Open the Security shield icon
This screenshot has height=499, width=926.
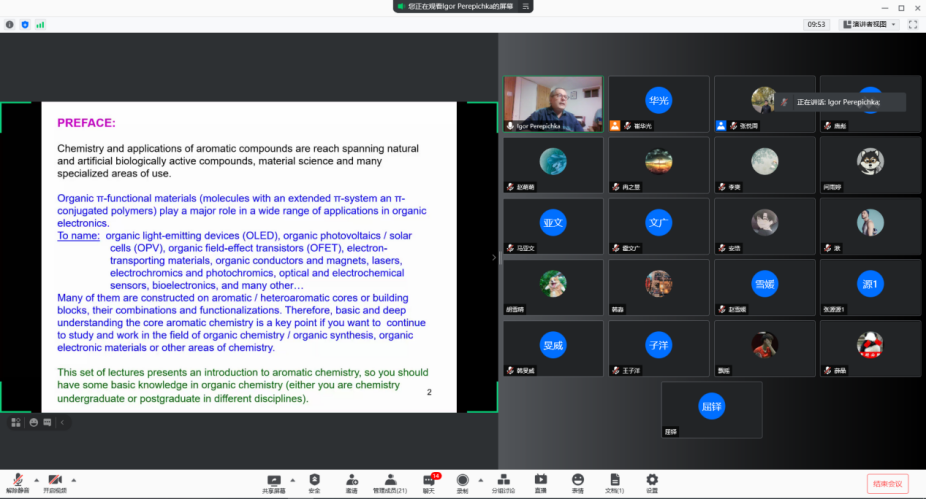(314, 481)
